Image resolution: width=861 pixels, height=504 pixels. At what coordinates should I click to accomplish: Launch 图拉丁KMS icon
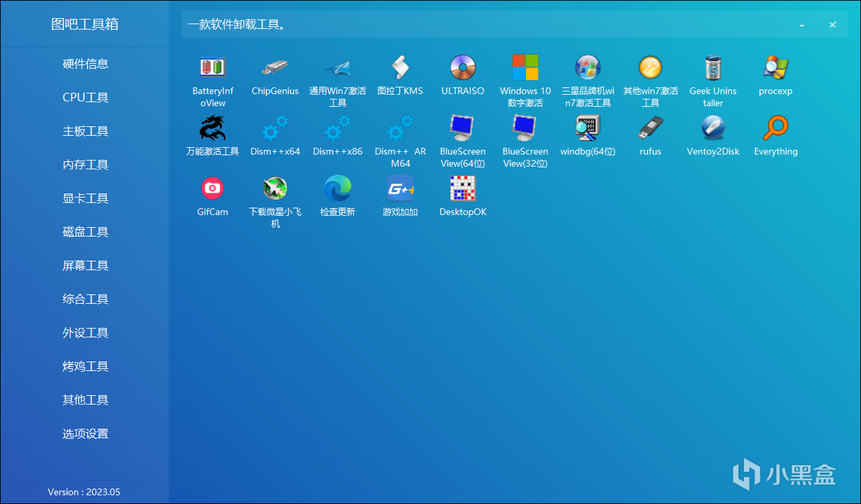pyautogui.click(x=400, y=67)
